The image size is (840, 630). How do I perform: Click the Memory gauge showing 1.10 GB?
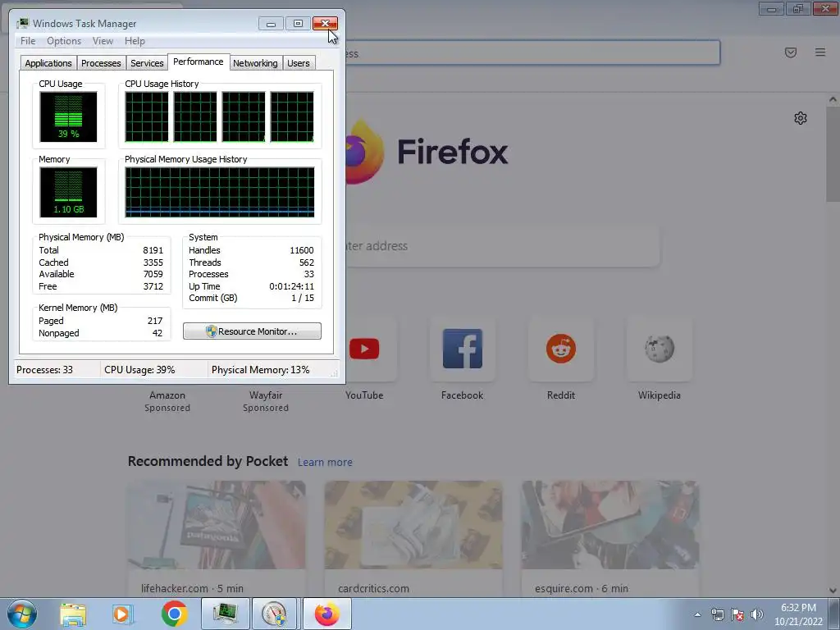point(69,192)
